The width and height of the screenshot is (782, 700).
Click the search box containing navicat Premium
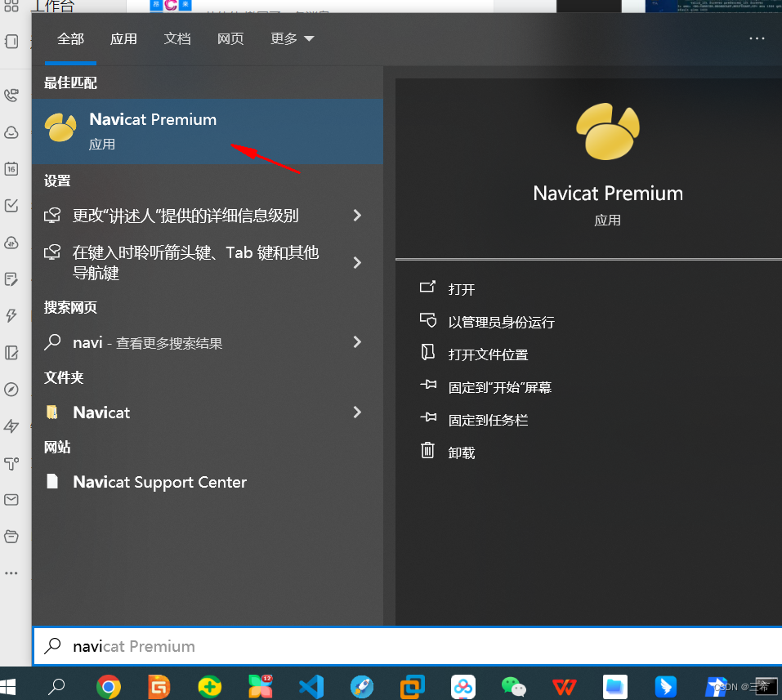(407, 646)
